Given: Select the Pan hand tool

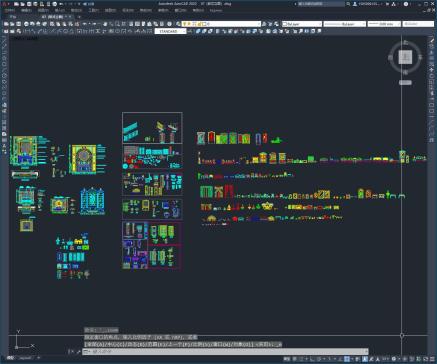Looking at the screenshot, I should click(x=105, y=24).
